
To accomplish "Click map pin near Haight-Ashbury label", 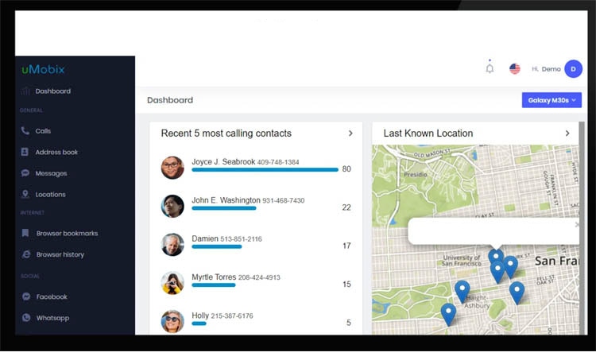I will 462,292.
